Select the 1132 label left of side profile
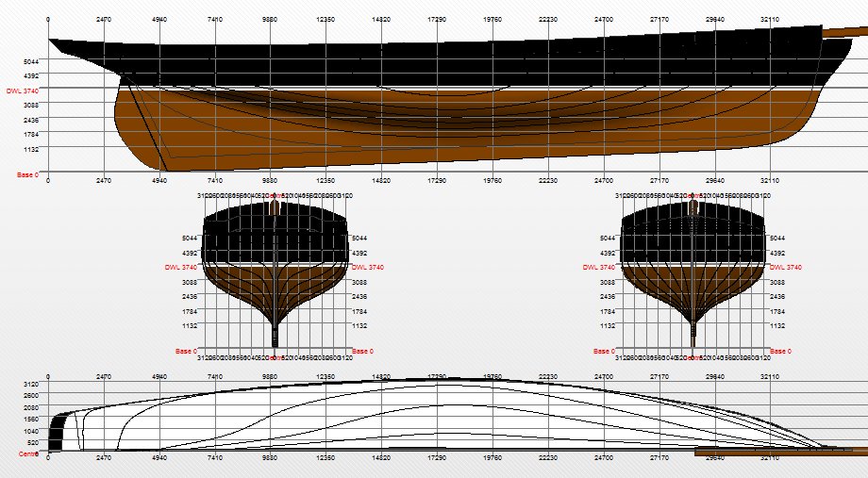Viewport: 868px width, 478px height. pyautogui.click(x=31, y=149)
